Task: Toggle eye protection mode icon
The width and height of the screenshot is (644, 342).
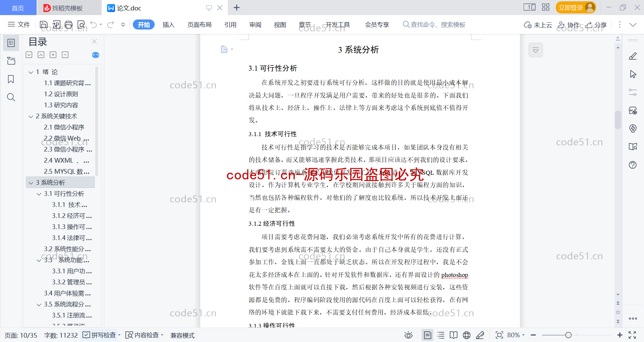Action: point(408,335)
